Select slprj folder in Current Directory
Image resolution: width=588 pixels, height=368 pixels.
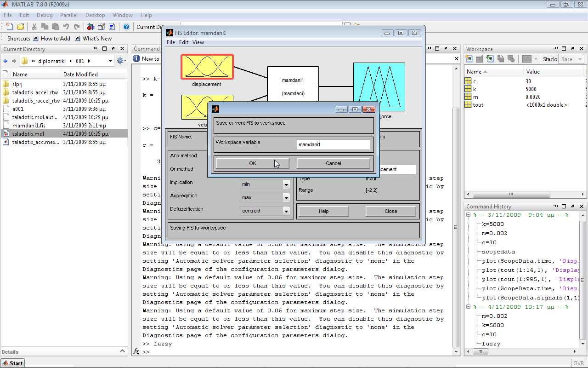coord(64,84)
